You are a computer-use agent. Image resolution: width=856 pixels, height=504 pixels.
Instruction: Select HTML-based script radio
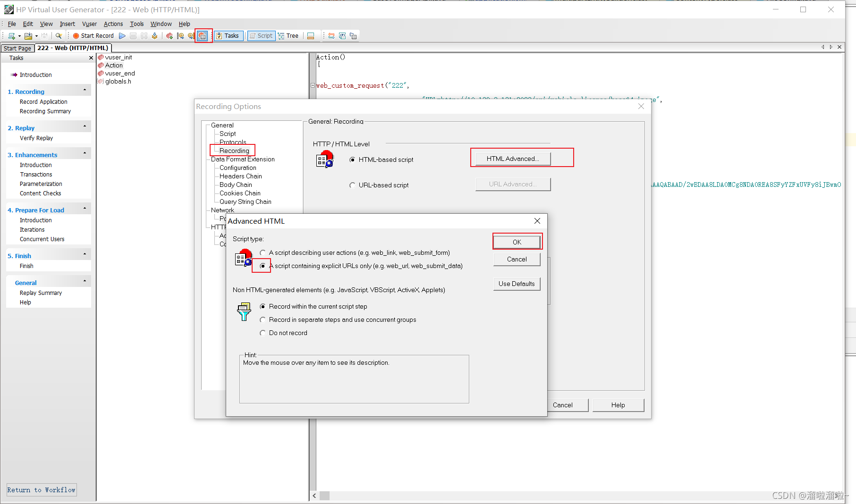point(352,160)
